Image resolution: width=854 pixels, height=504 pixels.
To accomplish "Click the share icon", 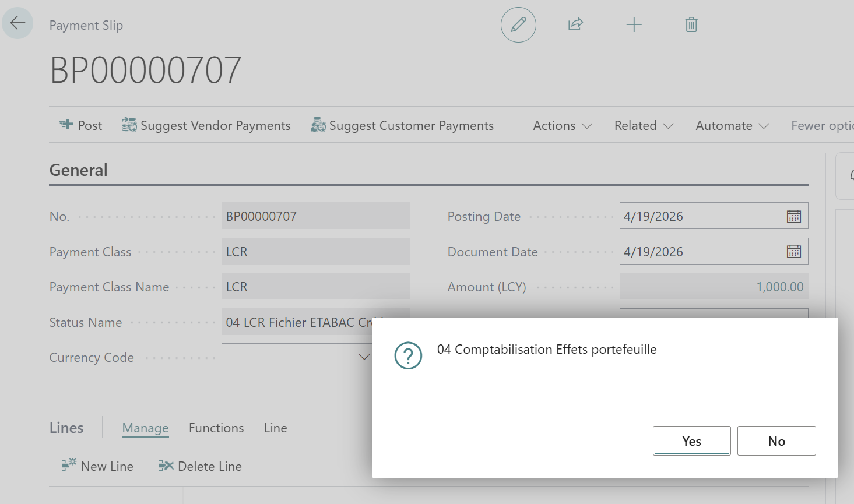I will tap(575, 24).
